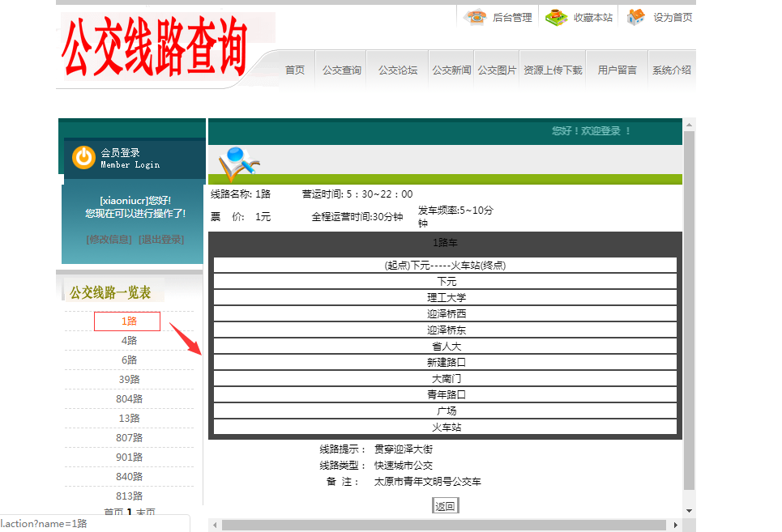Click the 收藏本站 link

[x=593, y=18]
